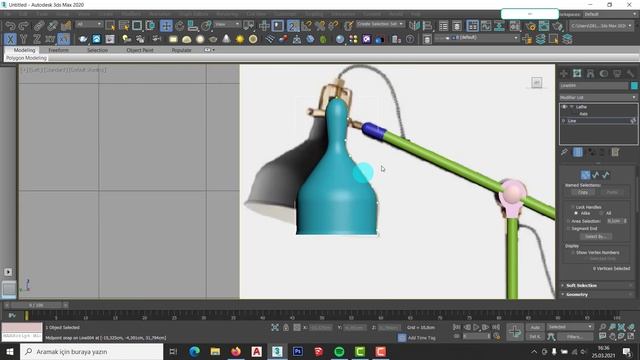Screen dimensions: 640x360
Task: Open the Motion command panel tab
Action: pyautogui.click(x=604, y=73)
